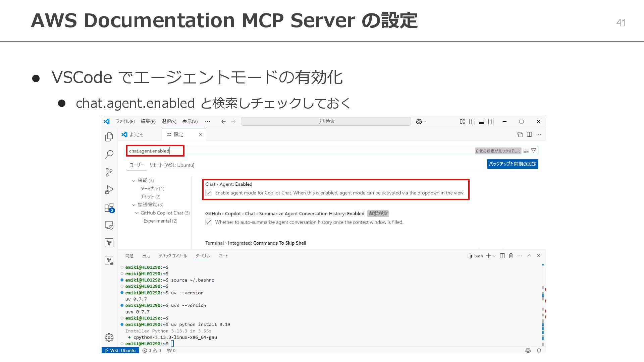Close the 設定 tab
The image size is (644, 362).
tap(201, 134)
